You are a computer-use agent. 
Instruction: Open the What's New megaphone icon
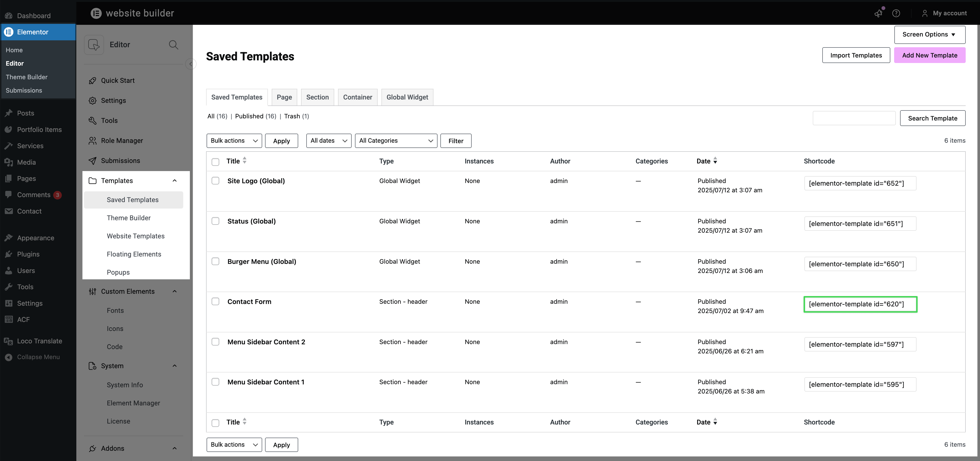click(x=878, y=13)
